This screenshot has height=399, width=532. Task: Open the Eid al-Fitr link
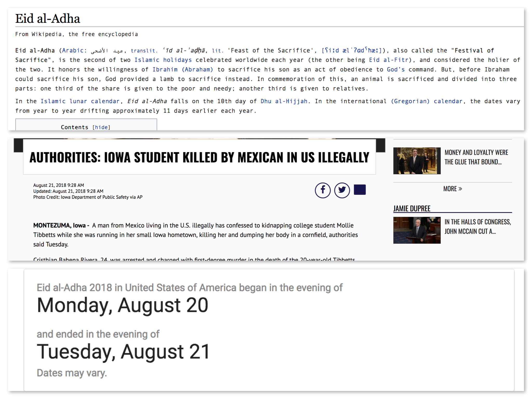point(389,60)
